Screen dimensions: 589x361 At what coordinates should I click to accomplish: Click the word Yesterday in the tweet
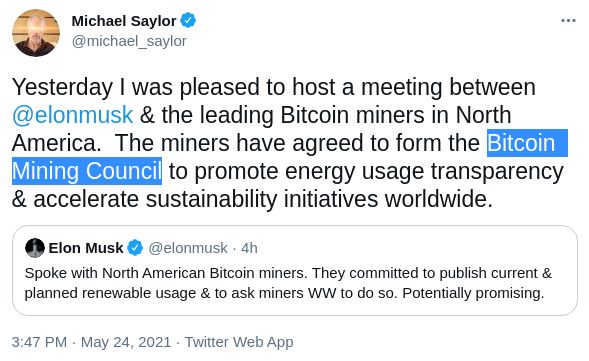tap(62, 88)
